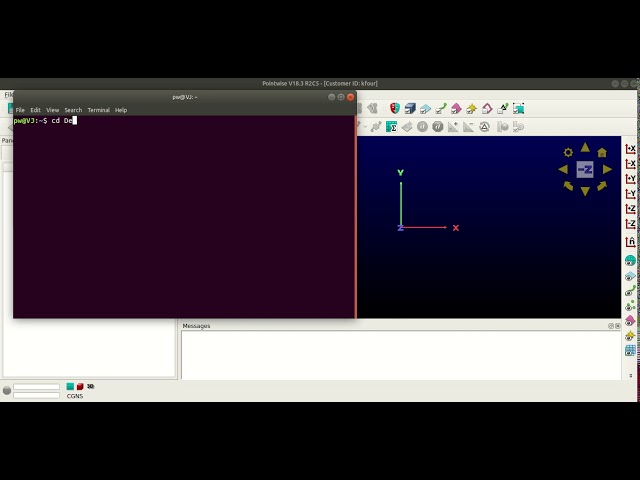Click the grayed octagon 'a' attribute icon
The width and height of the screenshot is (640, 480).
pos(438,127)
